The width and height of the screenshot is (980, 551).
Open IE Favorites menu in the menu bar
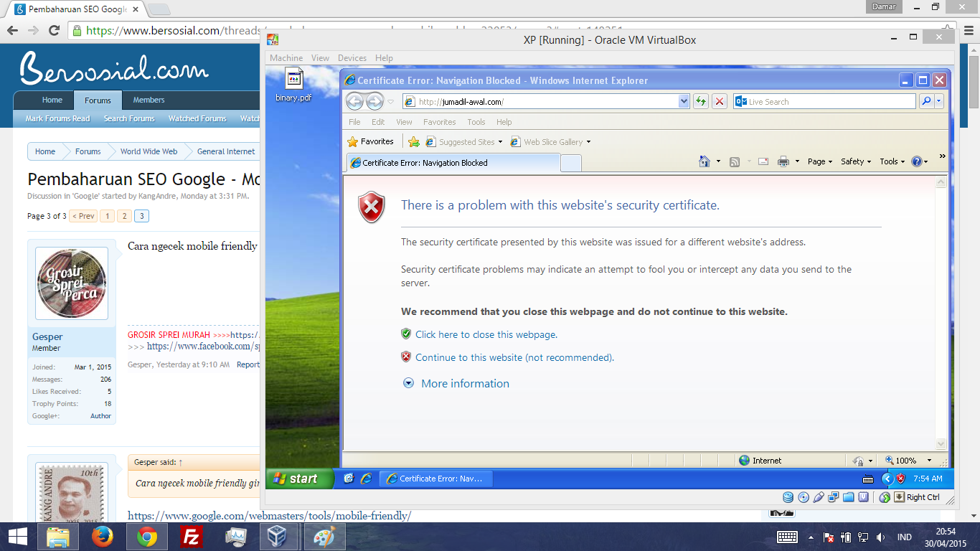tap(439, 122)
